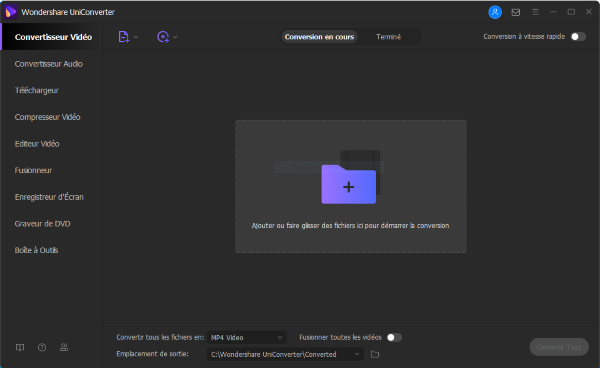Open output folder icon next to path
The image size is (600, 368).
pos(375,354)
